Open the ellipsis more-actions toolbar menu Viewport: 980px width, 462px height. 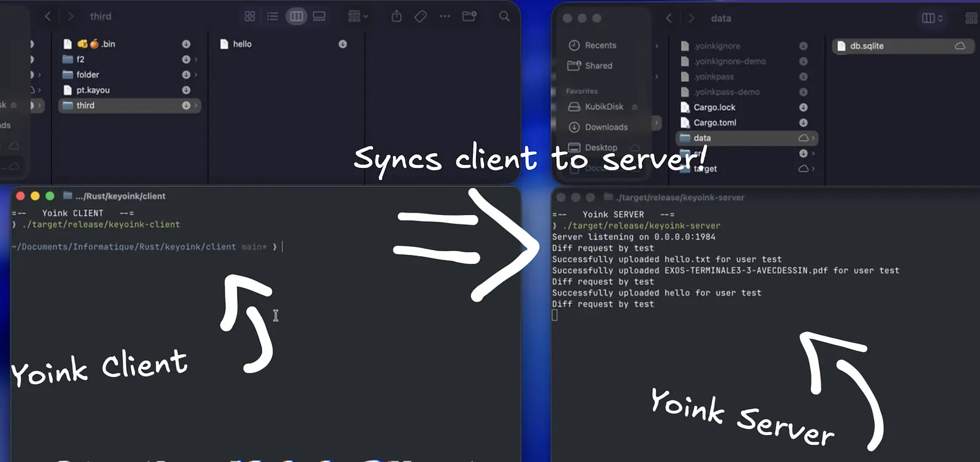click(445, 17)
